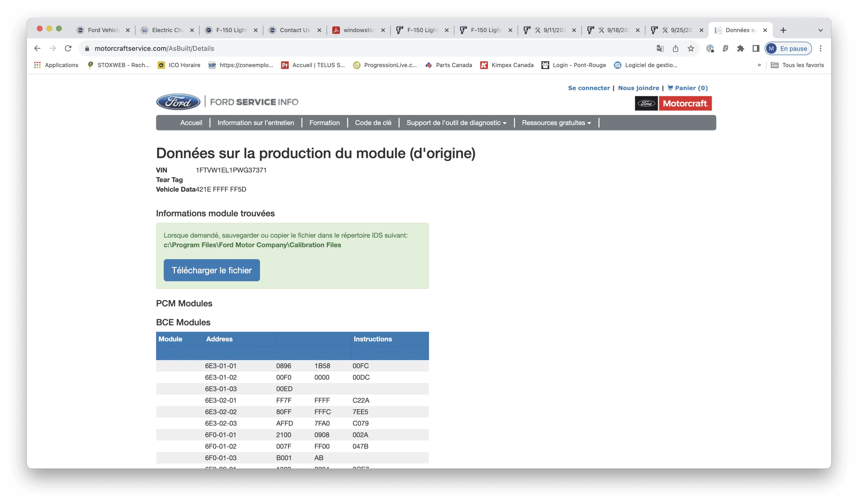
Task: Click the 7EE5 value cell
Action: tap(360, 412)
